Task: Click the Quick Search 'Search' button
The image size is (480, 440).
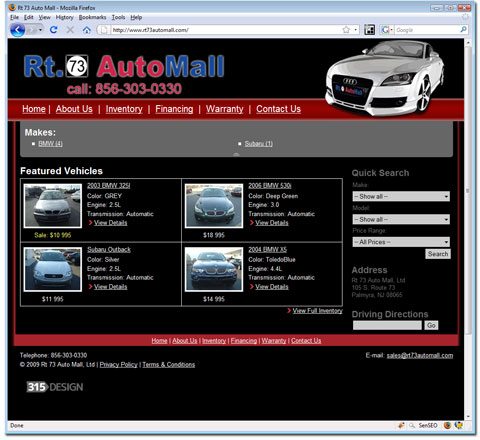Action: (438, 254)
